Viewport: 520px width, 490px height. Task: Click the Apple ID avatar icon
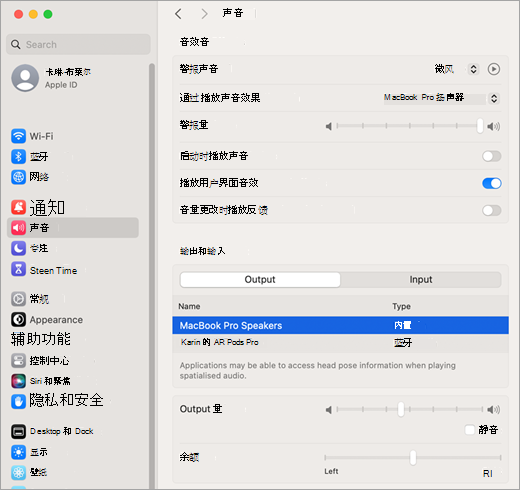pos(25,78)
